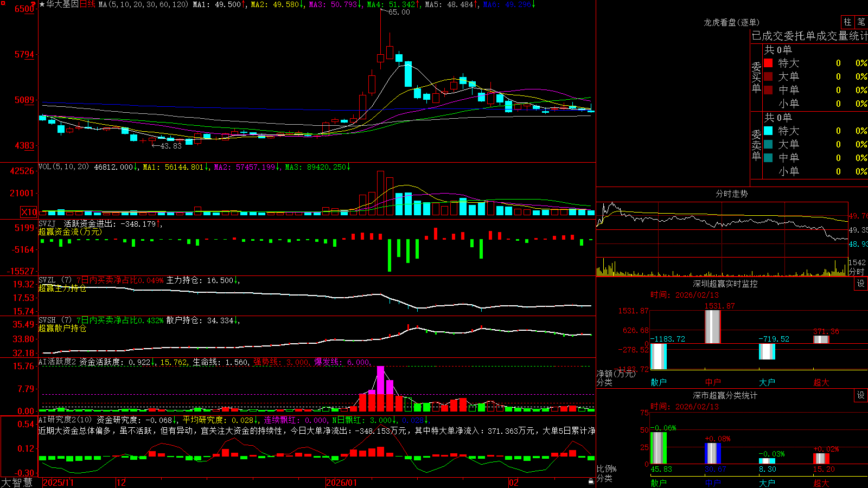Open 设 settings for 深圳超赢实时监控
Image resolution: width=868 pixels, height=488 pixels.
coord(861,284)
